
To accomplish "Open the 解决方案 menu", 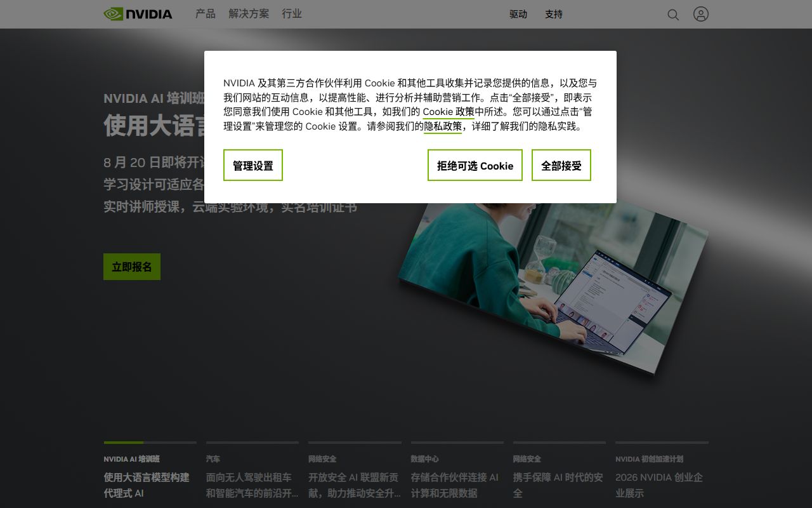I will 249,14.
